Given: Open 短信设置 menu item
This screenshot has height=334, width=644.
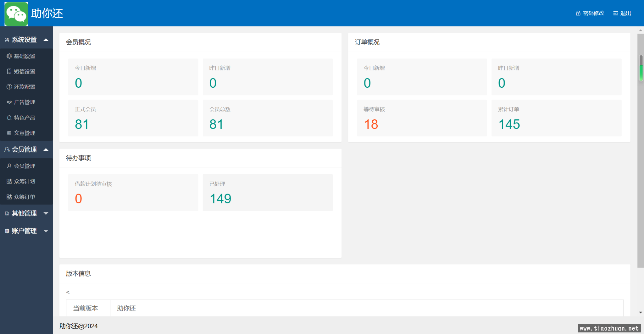Looking at the screenshot, I should [x=26, y=72].
